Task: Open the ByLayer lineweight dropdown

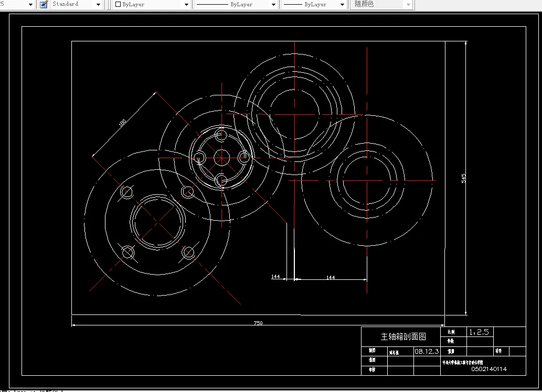Action: click(314, 5)
